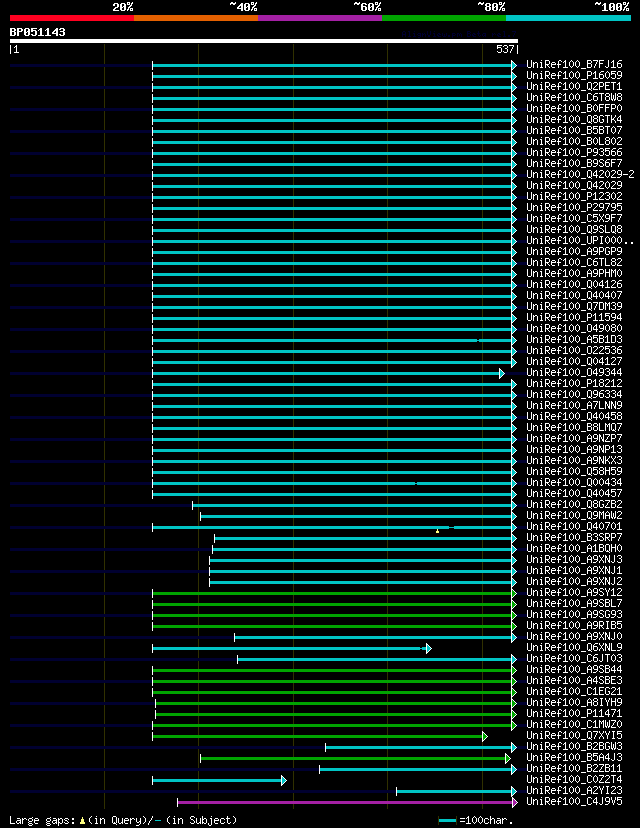Image resolution: width=640 pixels, height=828 pixels.
Task: Click the red 20% identity legend segment
Action: click(x=72, y=18)
